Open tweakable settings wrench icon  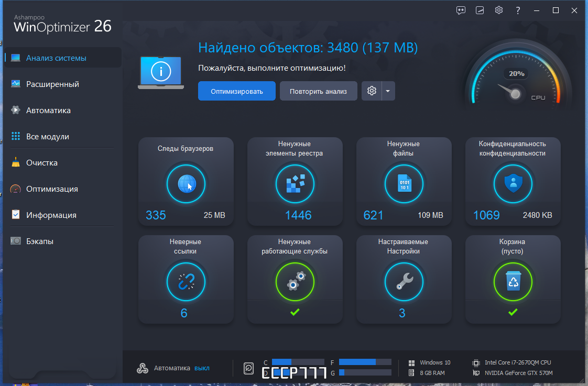coord(404,282)
